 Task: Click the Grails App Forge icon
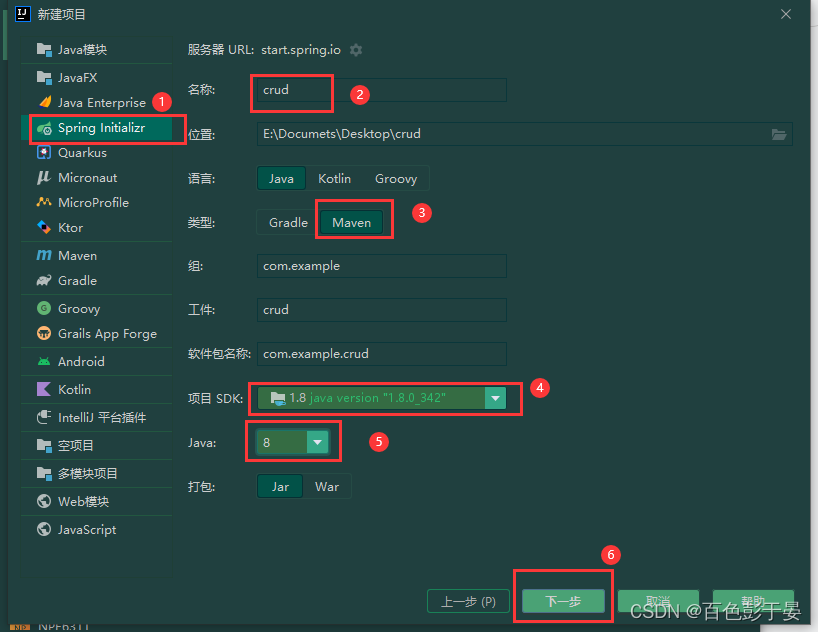click(44, 333)
